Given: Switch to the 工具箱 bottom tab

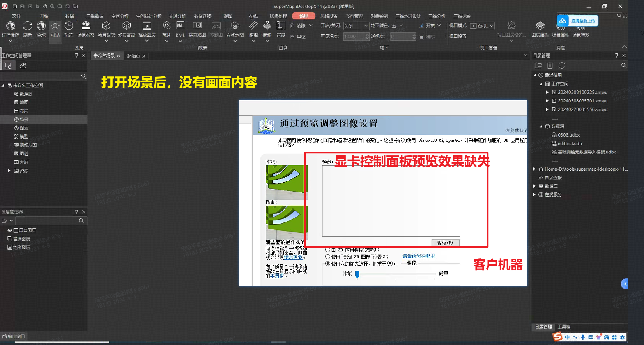Looking at the screenshot, I should pos(564,327).
